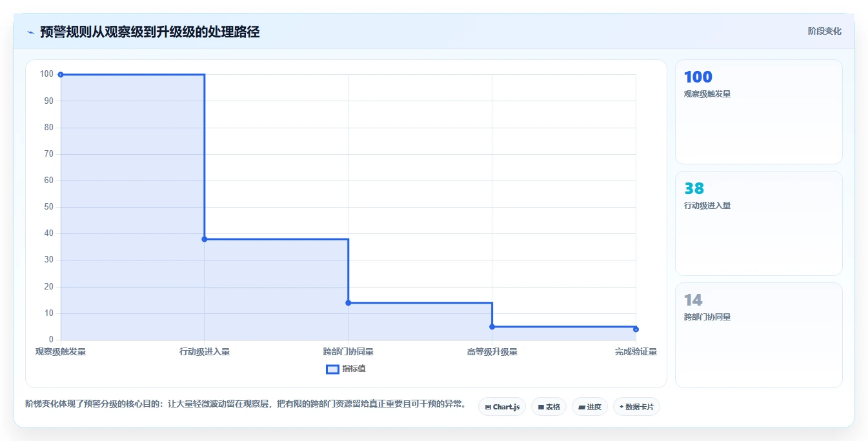
Task: Toggle the 指标值 legend item
Action: [346, 369]
